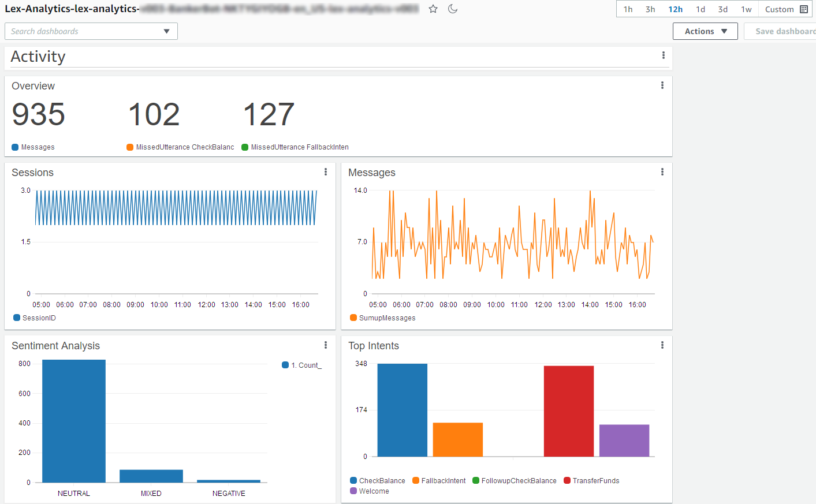Open the Overview widget options menu
The height and width of the screenshot is (504, 816).
pos(662,85)
